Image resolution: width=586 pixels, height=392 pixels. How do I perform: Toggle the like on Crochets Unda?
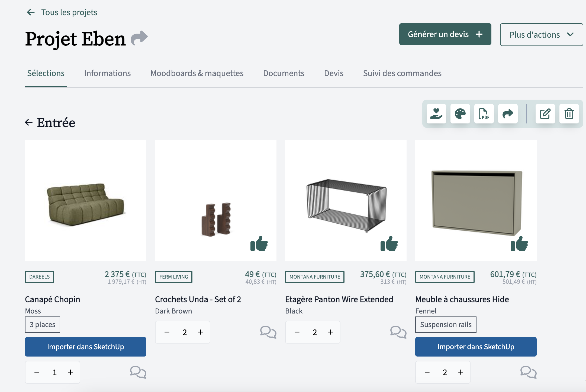click(x=259, y=244)
